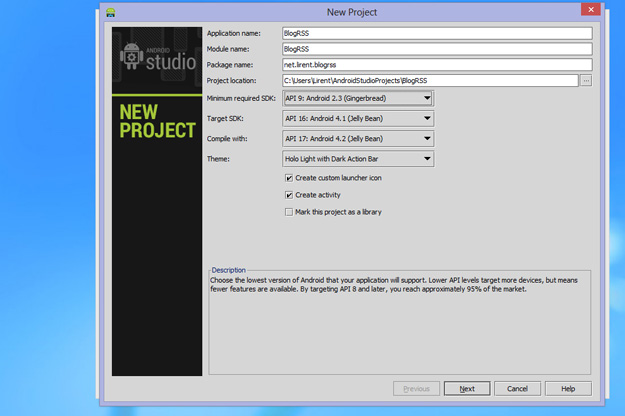The width and height of the screenshot is (625, 416).
Task: Click the Android Studio logo banner
Action: pyautogui.click(x=157, y=61)
